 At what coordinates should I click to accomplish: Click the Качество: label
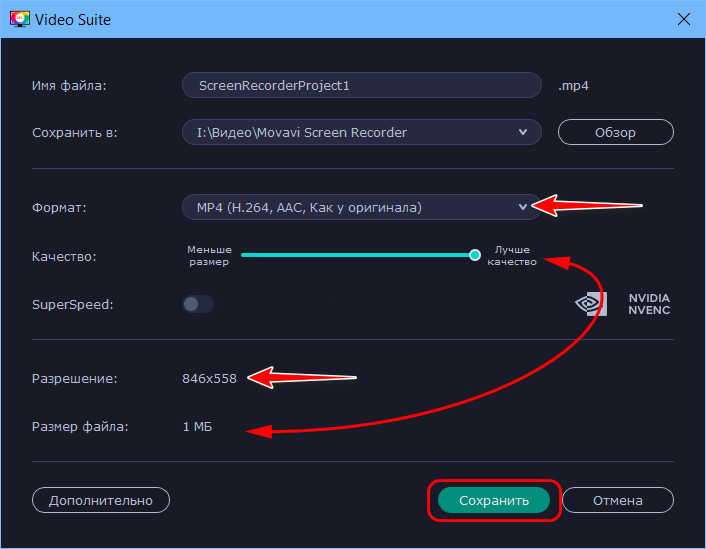coord(64,257)
